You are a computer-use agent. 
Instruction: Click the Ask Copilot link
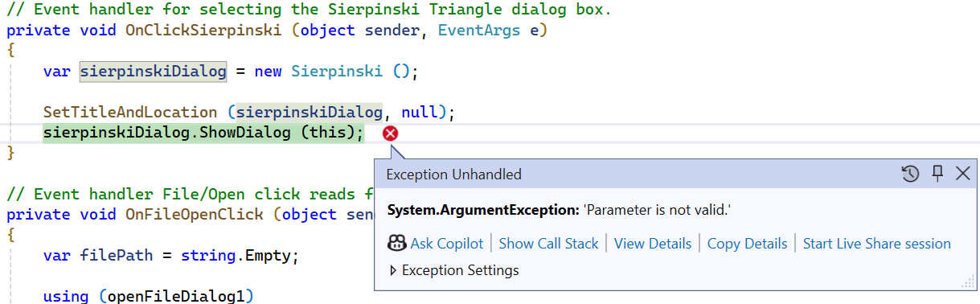click(x=447, y=244)
